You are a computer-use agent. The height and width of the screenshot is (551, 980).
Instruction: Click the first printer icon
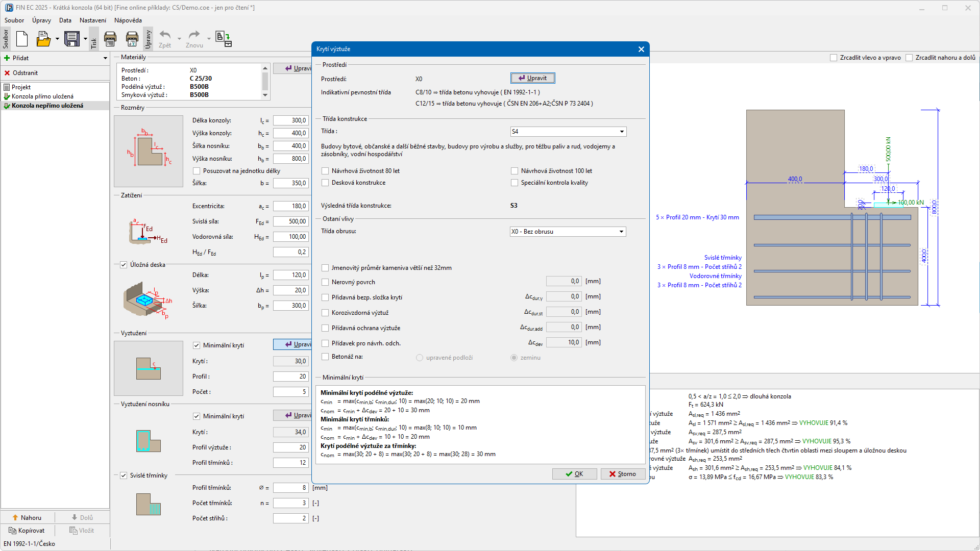click(x=110, y=39)
